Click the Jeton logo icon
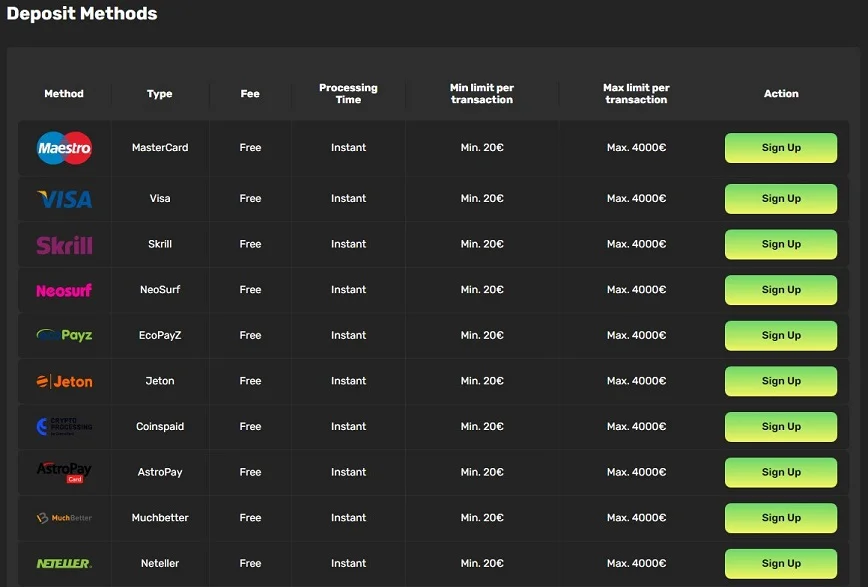The image size is (868, 587). tap(64, 381)
